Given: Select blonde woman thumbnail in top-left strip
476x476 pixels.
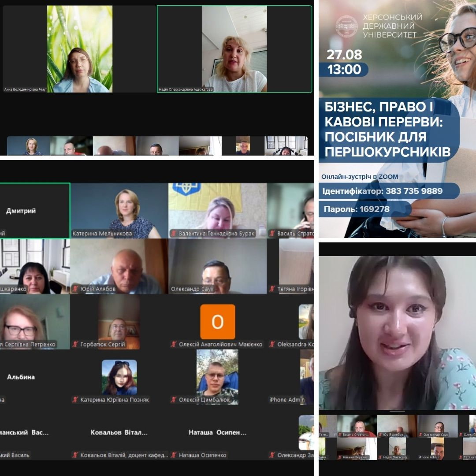Looking at the screenshot, I should tap(29, 146).
